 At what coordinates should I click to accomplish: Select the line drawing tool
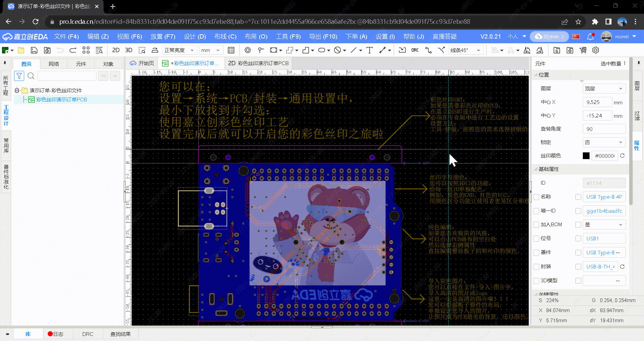(x=354, y=50)
